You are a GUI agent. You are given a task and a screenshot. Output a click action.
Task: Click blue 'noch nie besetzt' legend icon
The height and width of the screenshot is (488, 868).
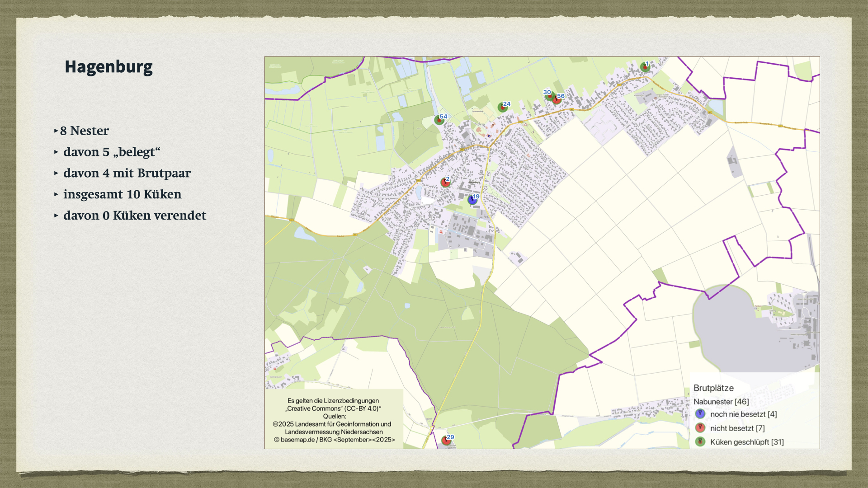(x=700, y=413)
